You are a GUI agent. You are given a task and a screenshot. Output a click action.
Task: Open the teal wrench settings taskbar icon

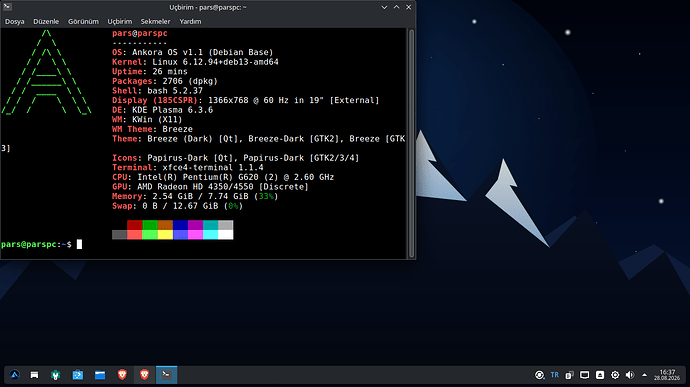(55, 375)
